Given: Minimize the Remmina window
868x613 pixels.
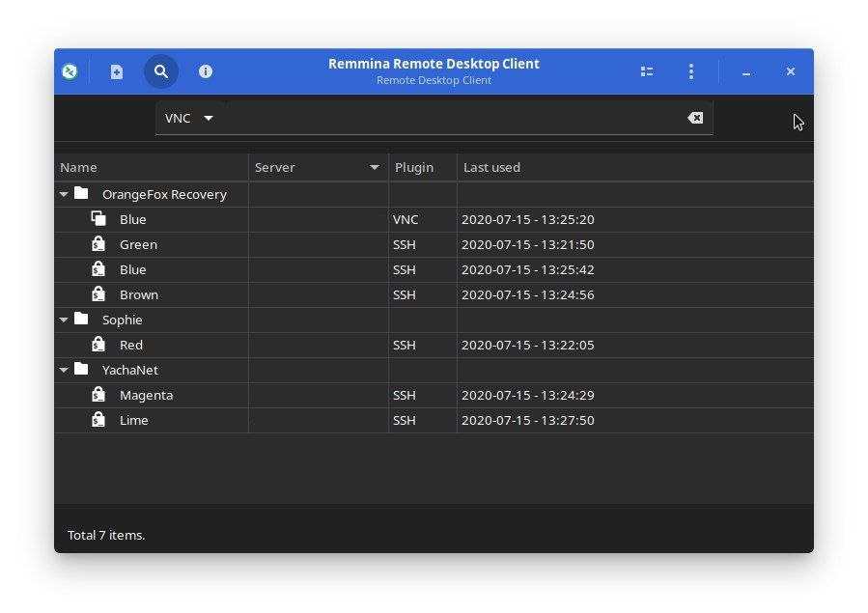Looking at the screenshot, I should pos(746,72).
